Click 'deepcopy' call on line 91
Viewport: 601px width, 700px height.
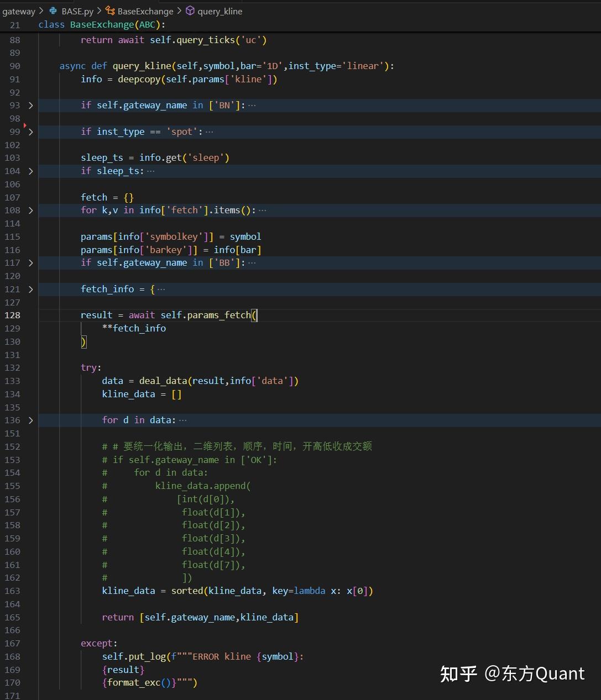click(139, 80)
